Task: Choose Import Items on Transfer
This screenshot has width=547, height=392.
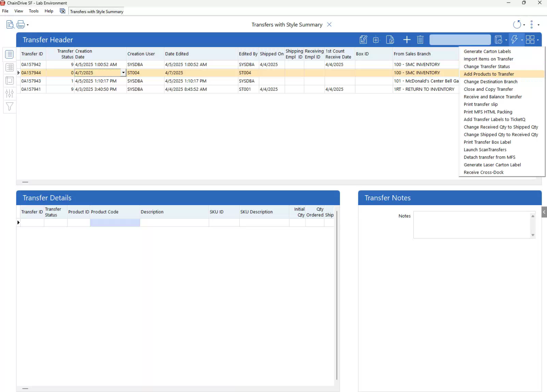Action: pos(488,59)
